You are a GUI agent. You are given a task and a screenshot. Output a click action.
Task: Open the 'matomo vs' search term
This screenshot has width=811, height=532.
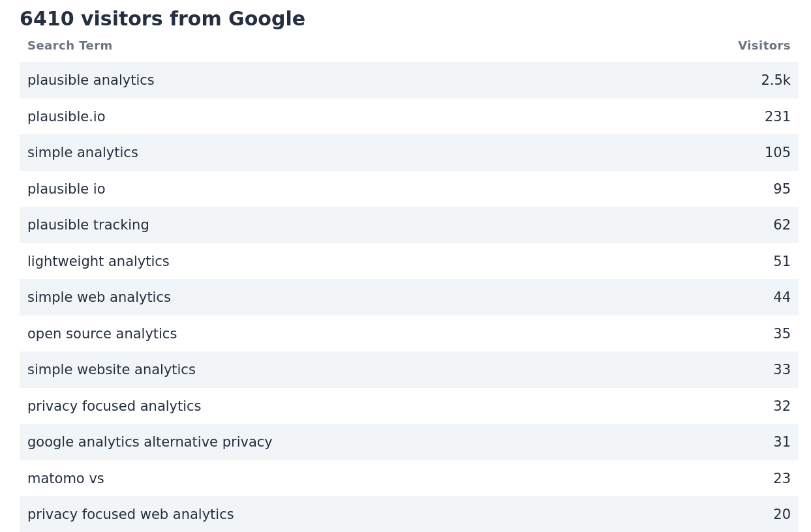coord(65,478)
